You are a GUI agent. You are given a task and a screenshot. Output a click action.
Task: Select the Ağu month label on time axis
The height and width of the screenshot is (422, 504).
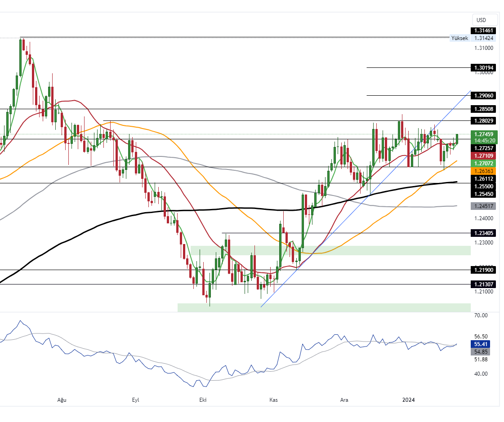point(62,400)
